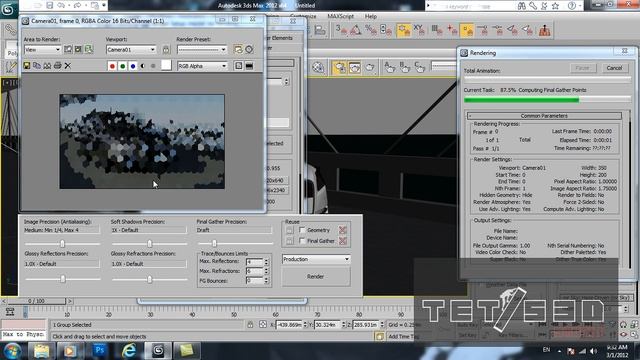Click the Max. Reflections input field

(254, 261)
